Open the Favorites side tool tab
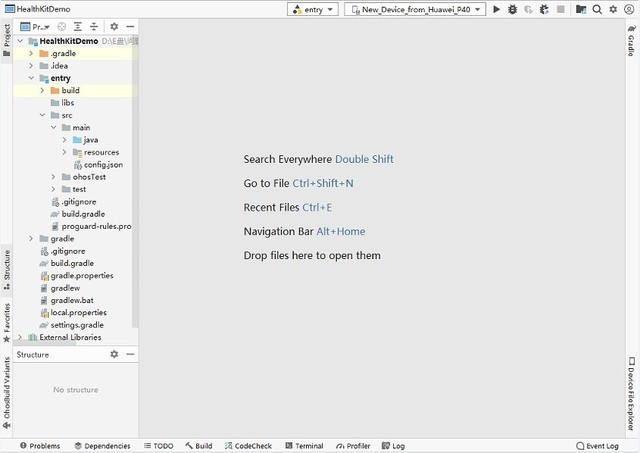The image size is (640, 453). coord(7,322)
